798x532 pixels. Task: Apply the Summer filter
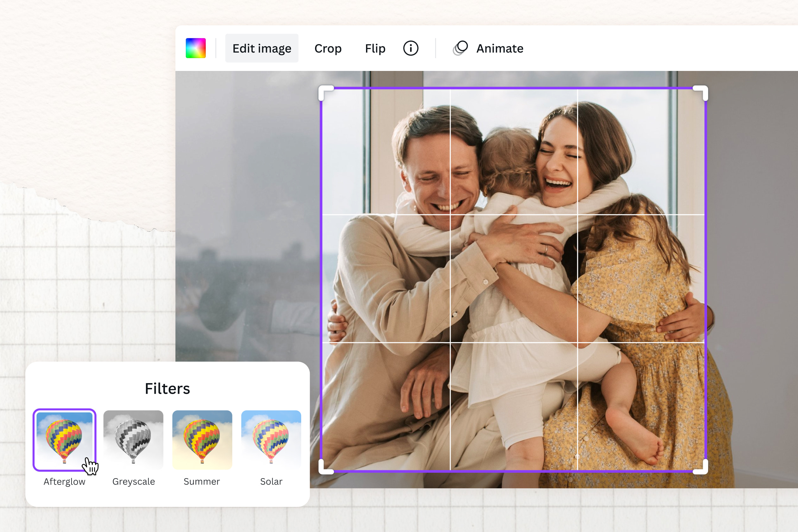[202, 440]
